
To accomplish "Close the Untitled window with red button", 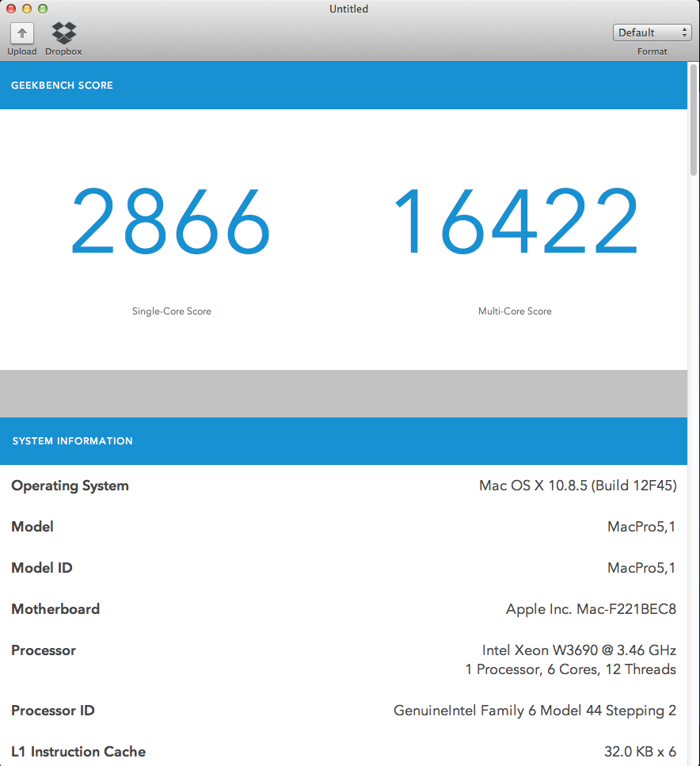I will 11,9.
